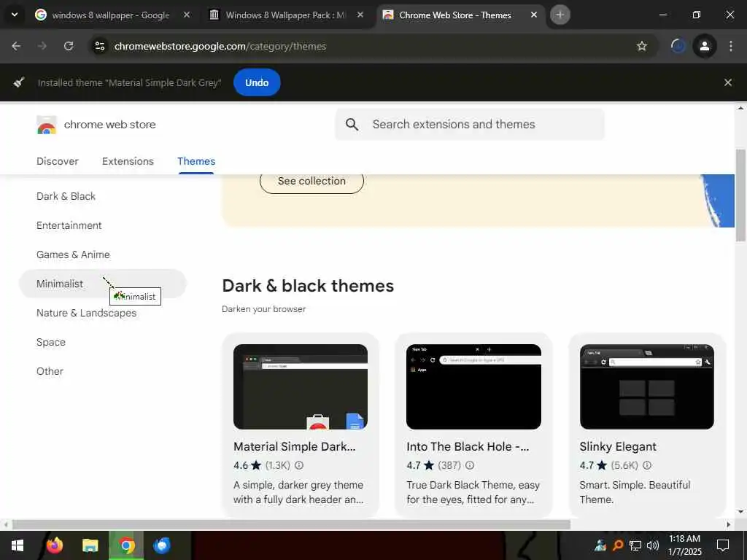The image size is (747, 560).
Task: Show rating info for Material Simple Dark
Action: 298,465
